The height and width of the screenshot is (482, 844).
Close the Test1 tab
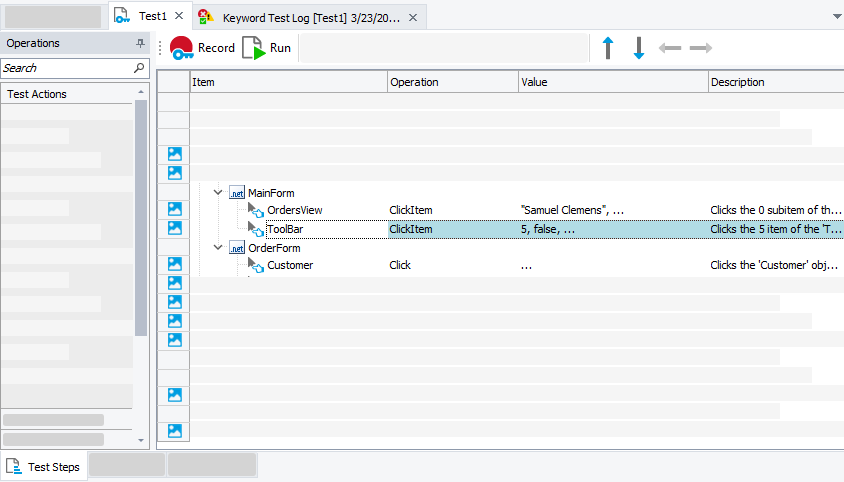[x=178, y=16]
